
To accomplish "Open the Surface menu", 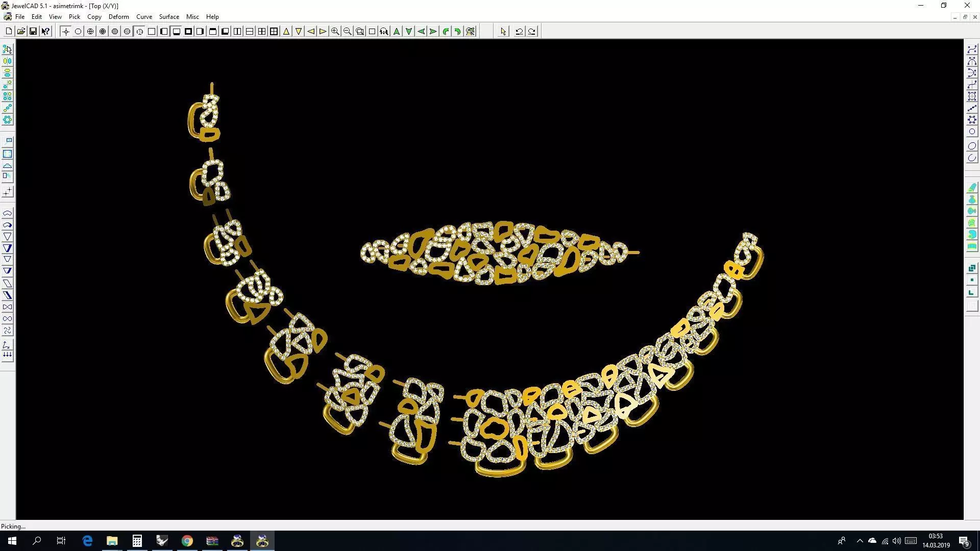I will (x=169, y=17).
